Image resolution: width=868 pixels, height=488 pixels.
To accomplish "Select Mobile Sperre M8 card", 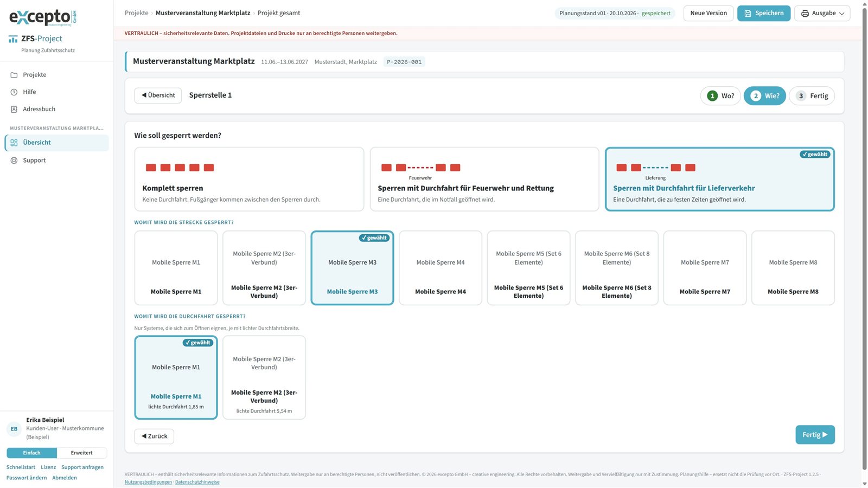I will [x=793, y=268].
